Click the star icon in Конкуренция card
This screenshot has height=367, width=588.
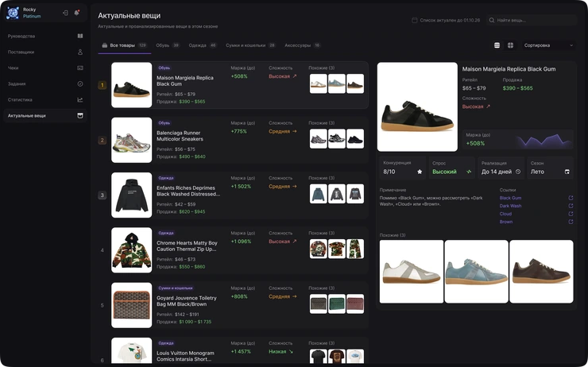coord(420,172)
